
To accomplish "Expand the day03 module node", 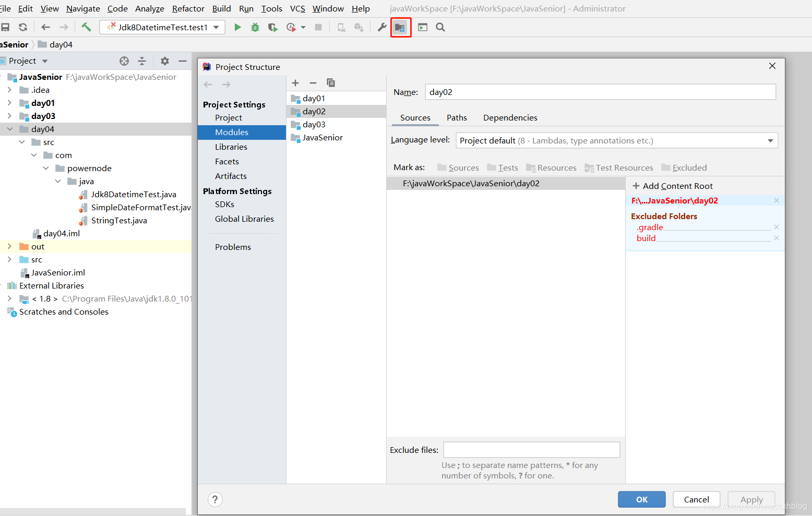I will 9,116.
